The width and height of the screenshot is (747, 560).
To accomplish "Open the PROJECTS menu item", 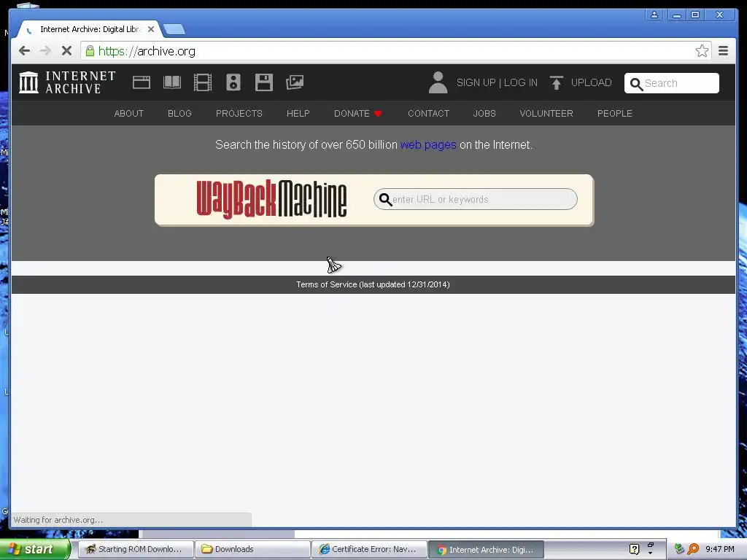I will coord(239,113).
